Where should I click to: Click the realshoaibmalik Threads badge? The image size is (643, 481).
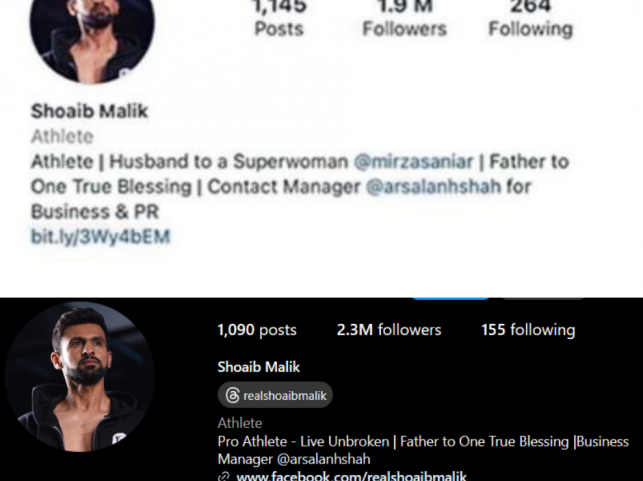(x=275, y=395)
